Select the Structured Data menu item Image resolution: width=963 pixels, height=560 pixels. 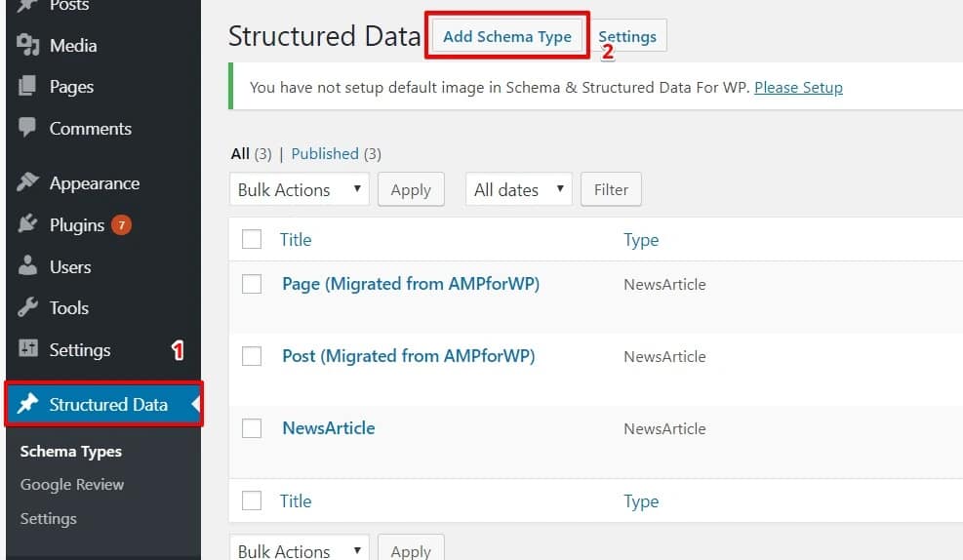coord(103,404)
